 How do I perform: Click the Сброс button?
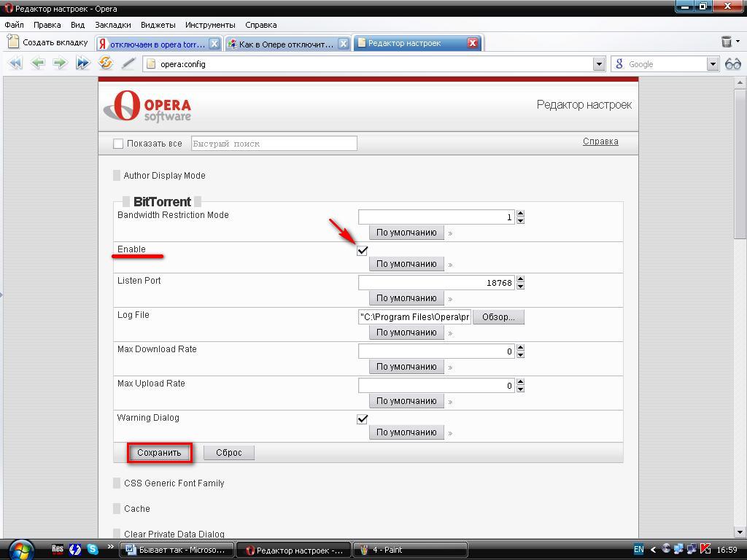(x=228, y=452)
